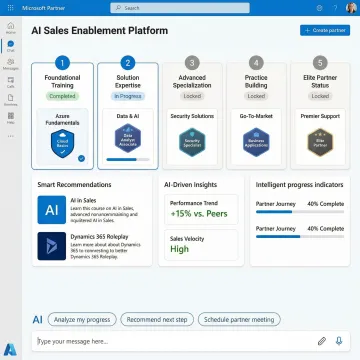Click the AI label beside suggestion chips
Viewport: 360px width, 360px height.
38,320
